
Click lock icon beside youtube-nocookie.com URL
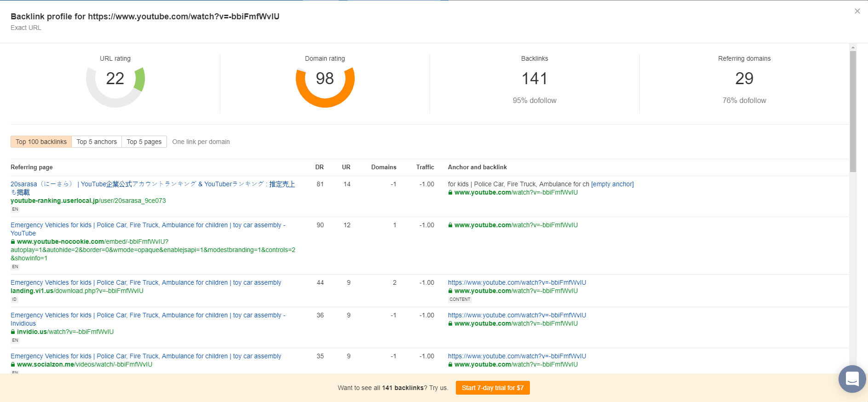(13, 241)
